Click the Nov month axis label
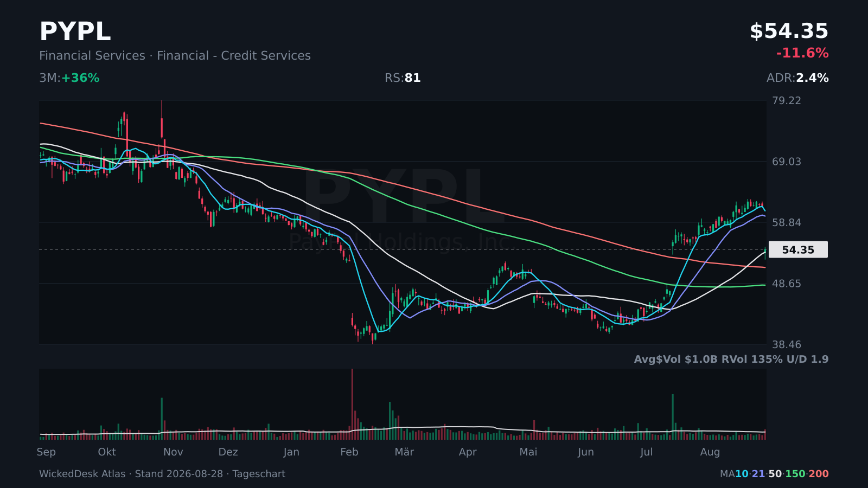Screen dimensions: 868x488 (x=173, y=452)
